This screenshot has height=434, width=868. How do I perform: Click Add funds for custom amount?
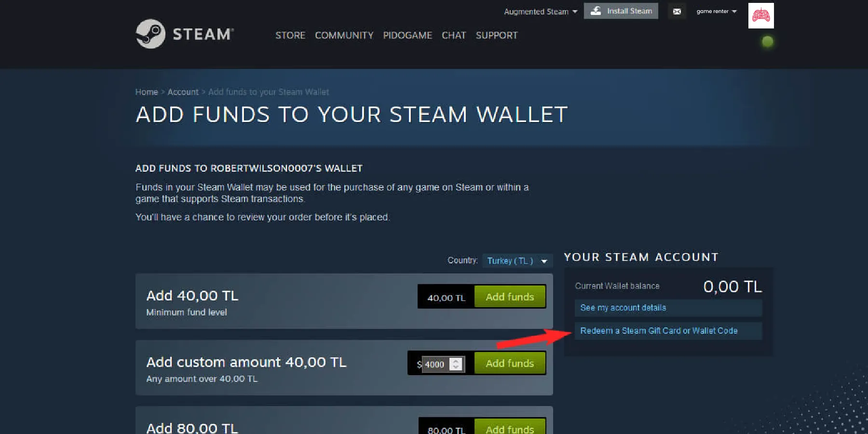[510, 363]
